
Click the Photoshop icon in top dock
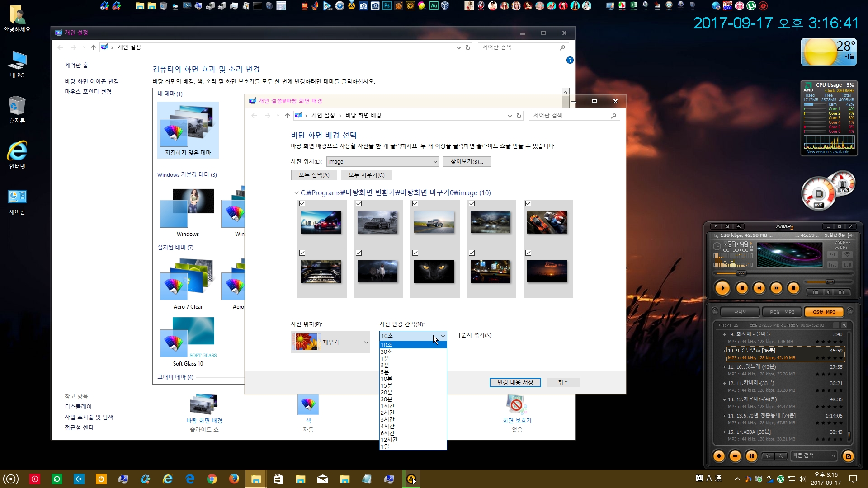(x=387, y=6)
